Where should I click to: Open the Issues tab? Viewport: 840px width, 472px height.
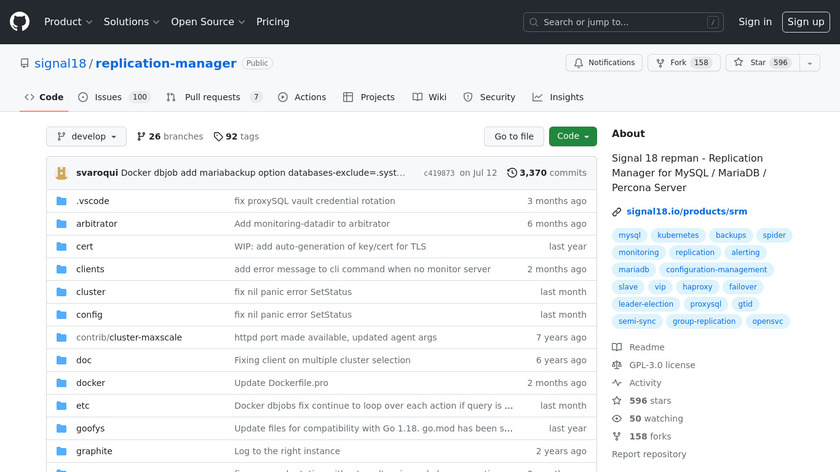[x=114, y=97]
